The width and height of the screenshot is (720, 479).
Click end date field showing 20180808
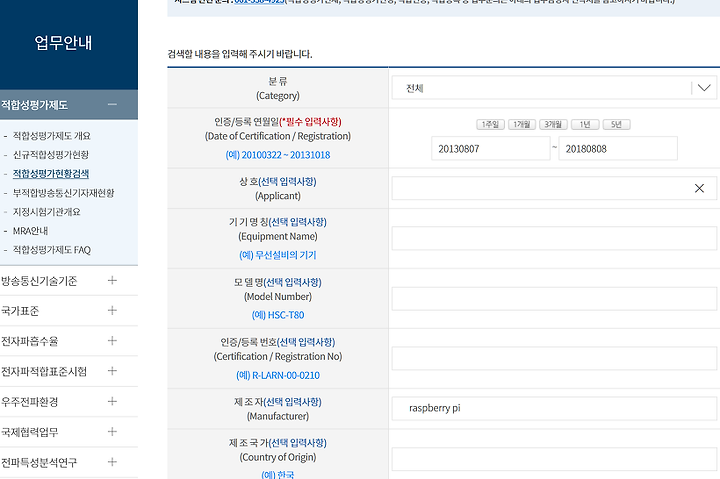click(x=618, y=149)
